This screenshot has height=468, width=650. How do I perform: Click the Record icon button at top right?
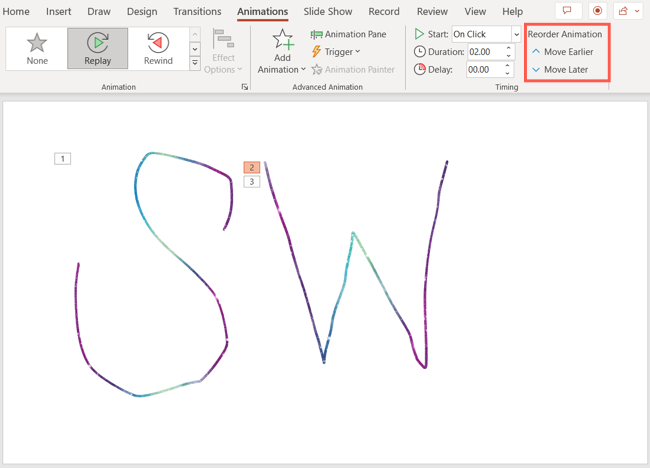(x=597, y=11)
